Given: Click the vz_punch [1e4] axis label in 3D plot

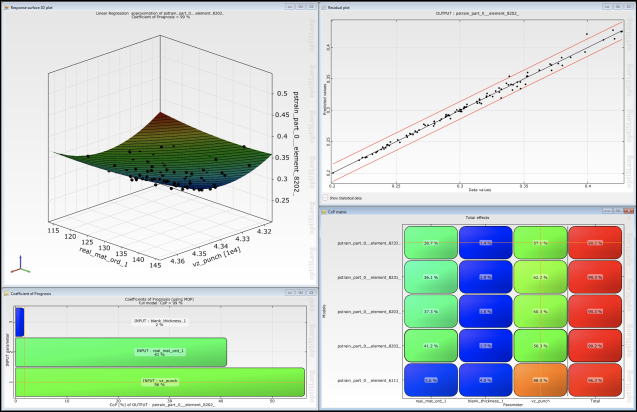Looking at the screenshot, I should coord(217,257).
